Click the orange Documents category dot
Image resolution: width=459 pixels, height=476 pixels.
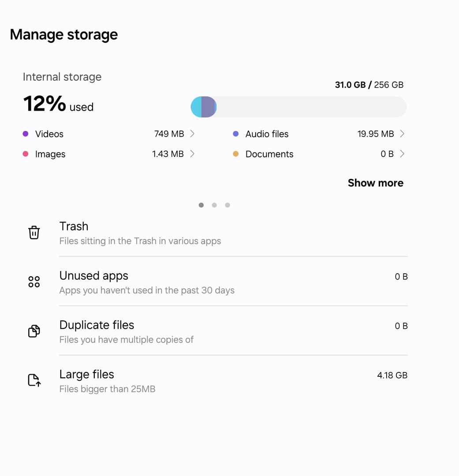pos(236,154)
